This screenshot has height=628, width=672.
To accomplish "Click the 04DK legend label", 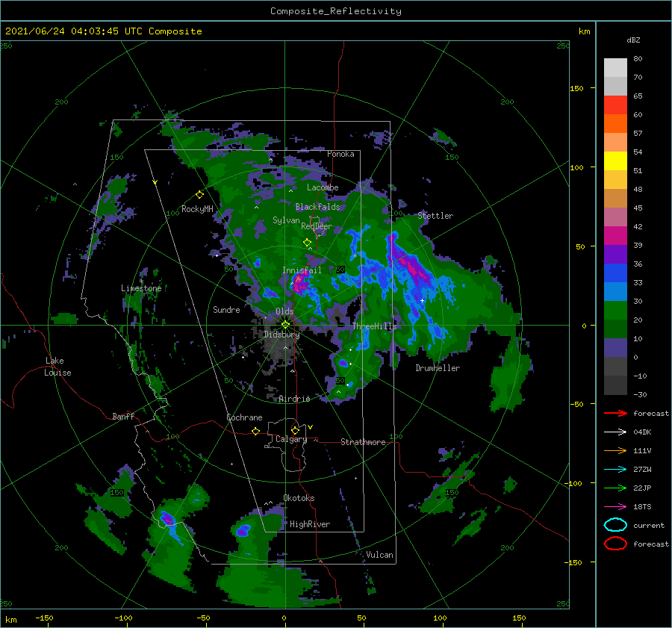I will point(642,432).
